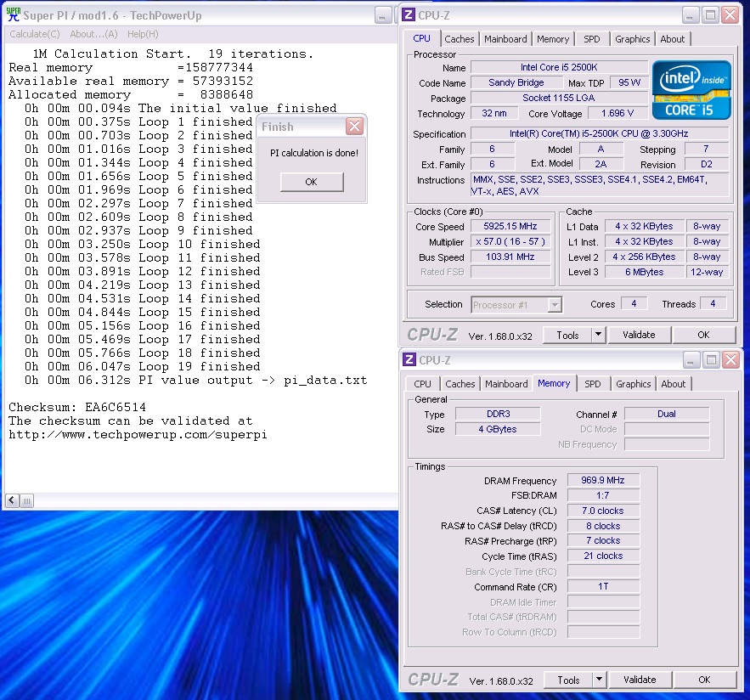Open Mainboard tab in top CPU-Z
The height and width of the screenshot is (700, 750).
tap(505, 39)
